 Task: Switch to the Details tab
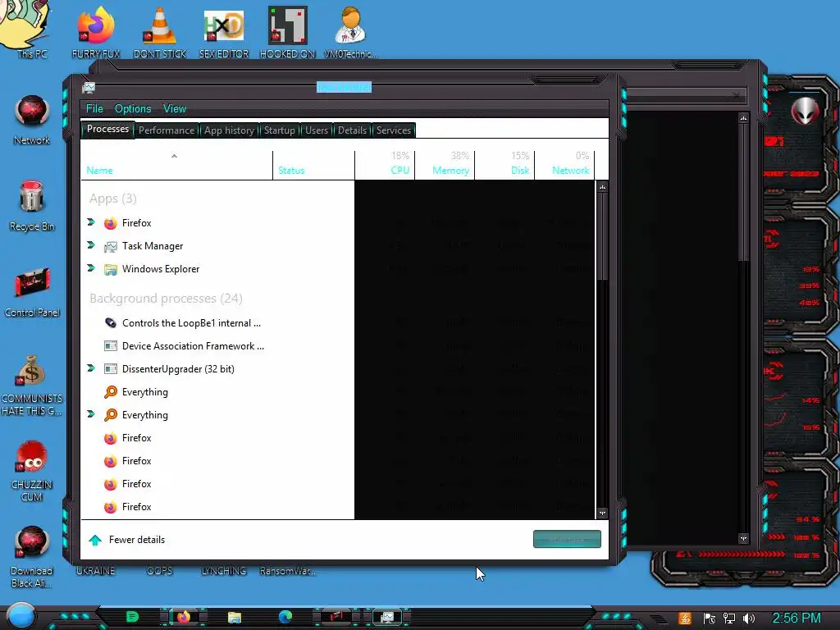pos(352,130)
